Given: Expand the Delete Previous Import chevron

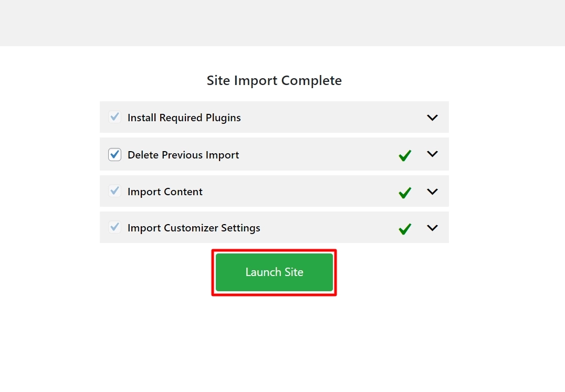Looking at the screenshot, I should pyautogui.click(x=432, y=154).
